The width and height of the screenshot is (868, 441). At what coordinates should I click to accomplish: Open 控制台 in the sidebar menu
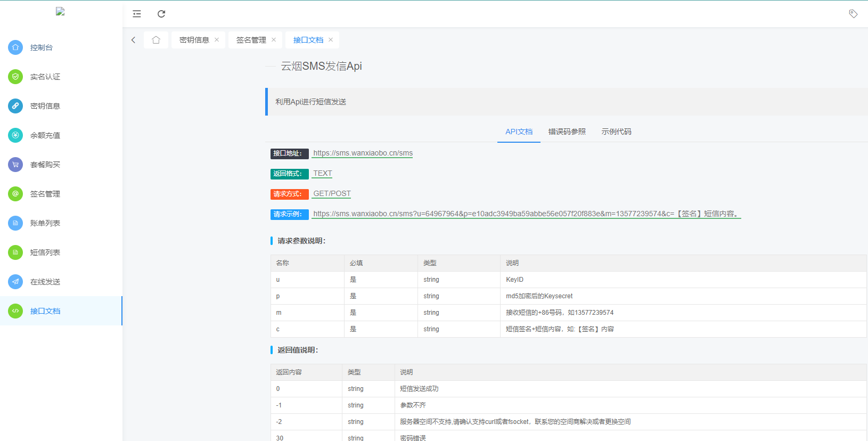coord(61,47)
